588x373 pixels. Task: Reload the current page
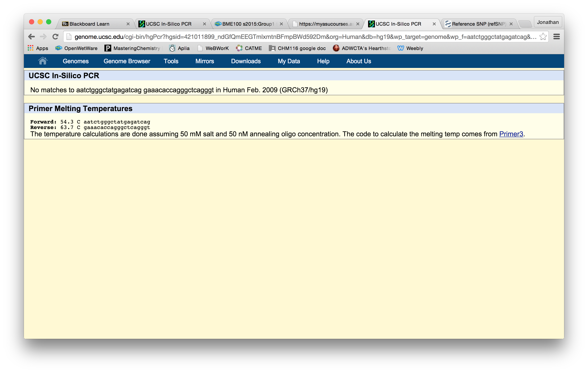click(56, 37)
